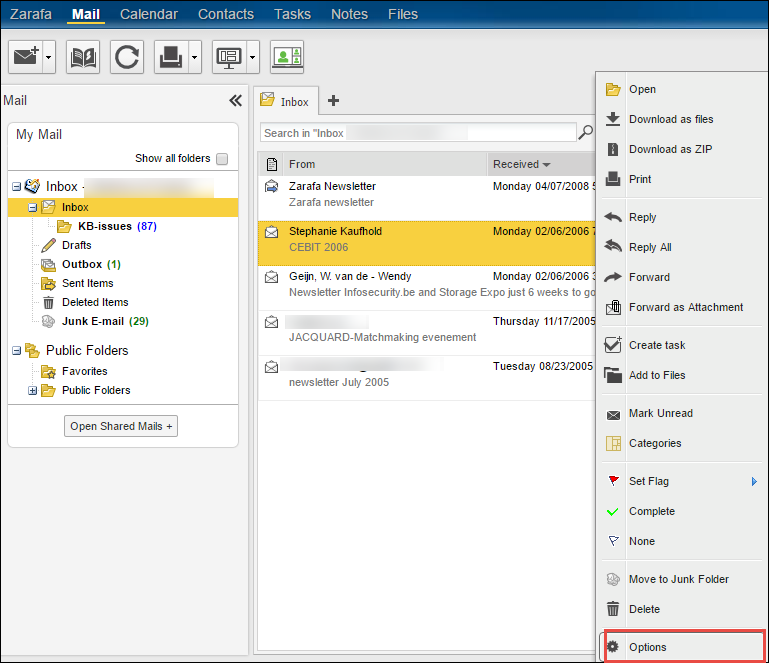769x663 pixels.
Task: Open the new email dropdown arrow
Action: tap(49, 57)
